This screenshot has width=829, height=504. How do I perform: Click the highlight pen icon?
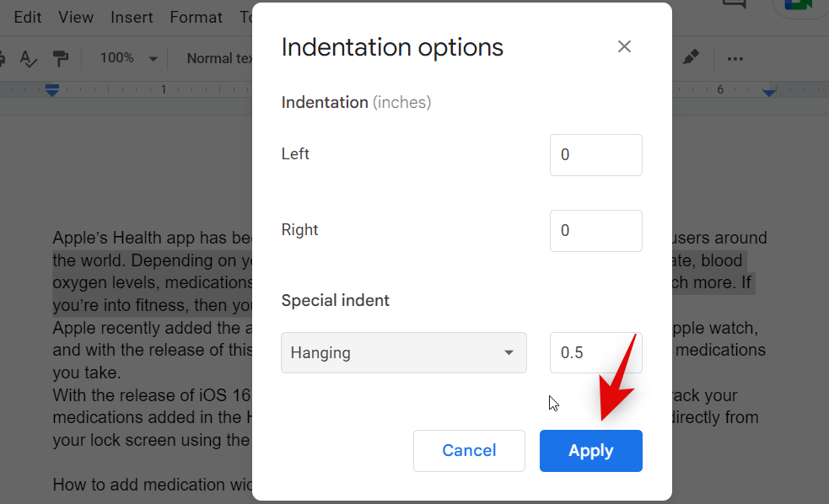coord(691,58)
